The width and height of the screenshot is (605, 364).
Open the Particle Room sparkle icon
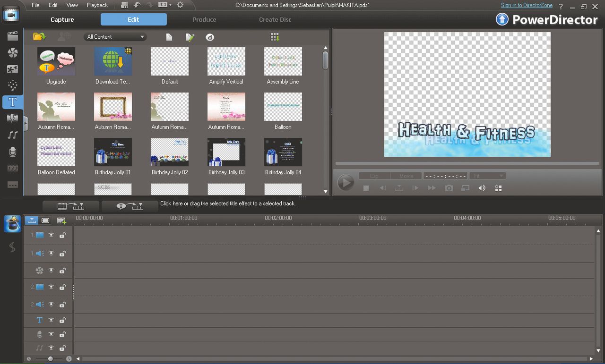click(x=13, y=85)
